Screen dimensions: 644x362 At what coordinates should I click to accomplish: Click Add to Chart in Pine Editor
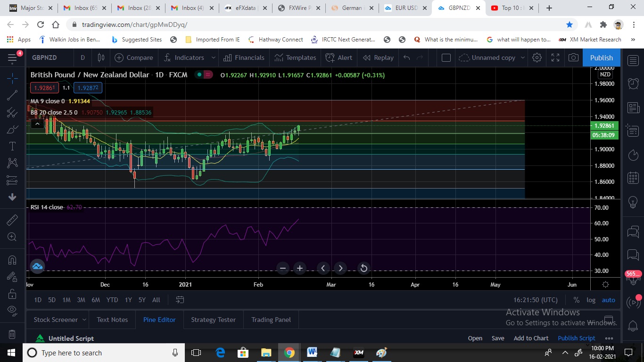[531, 338]
